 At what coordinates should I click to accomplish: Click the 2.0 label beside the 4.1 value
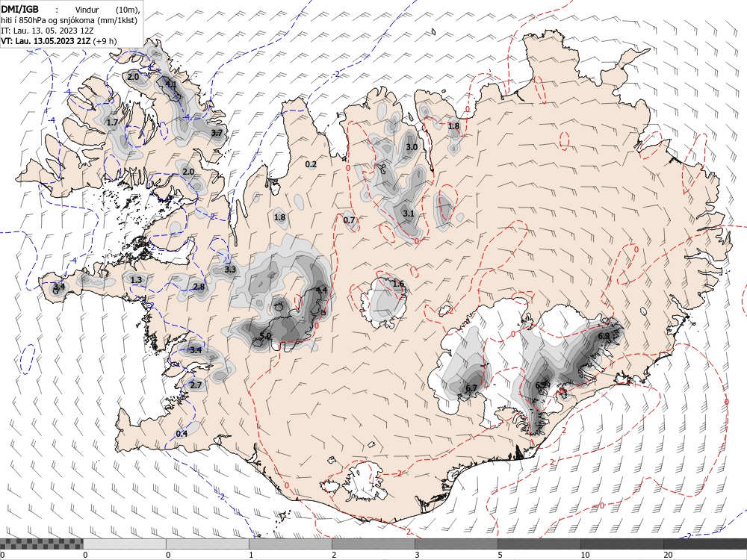tap(134, 77)
